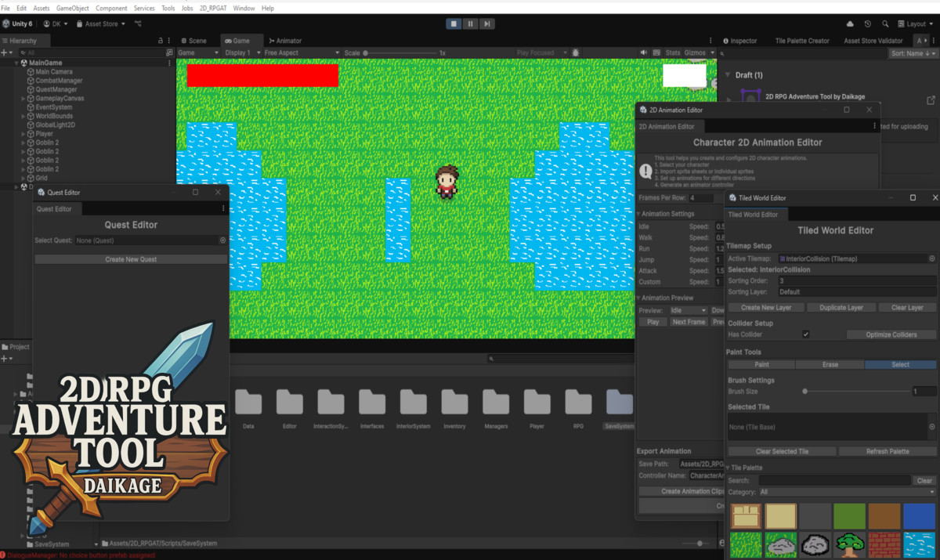Image resolution: width=940 pixels, height=560 pixels.
Task: Open the Window menu
Action: pos(244,8)
